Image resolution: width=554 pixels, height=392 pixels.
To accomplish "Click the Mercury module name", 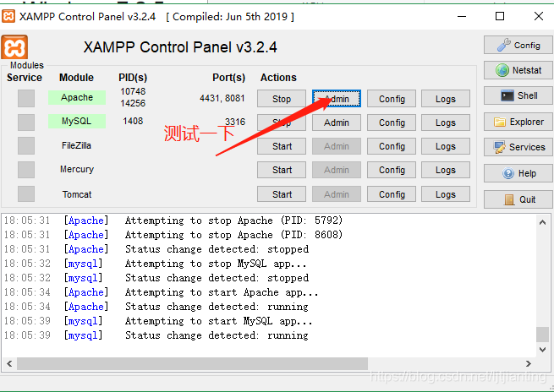I will (77, 169).
